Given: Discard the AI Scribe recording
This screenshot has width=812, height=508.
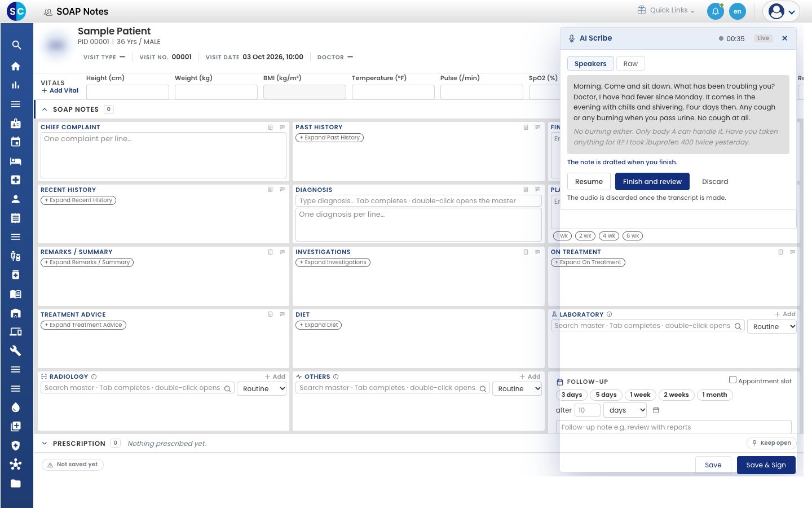Looking at the screenshot, I should [715, 182].
